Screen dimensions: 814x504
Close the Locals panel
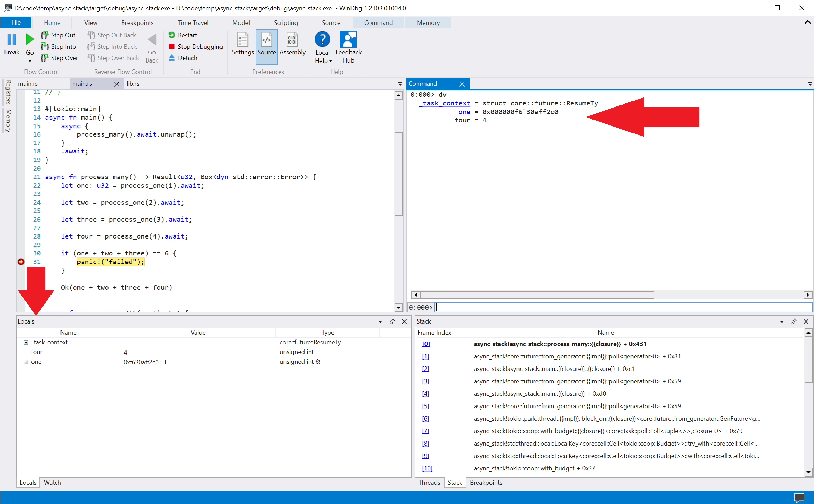[x=404, y=321]
